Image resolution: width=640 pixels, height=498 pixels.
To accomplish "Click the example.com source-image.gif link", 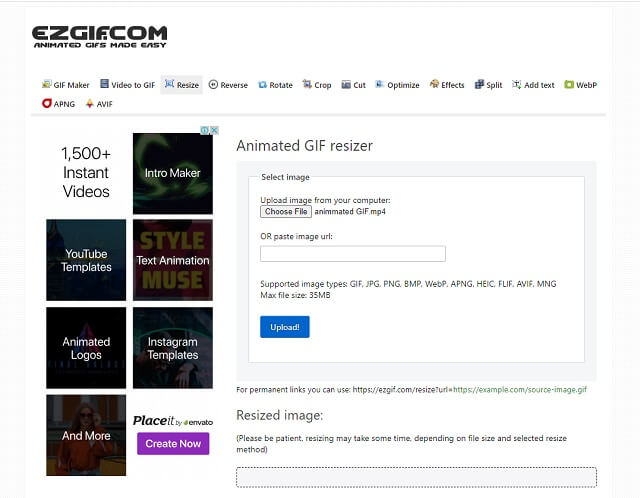I will tap(520, 389).
